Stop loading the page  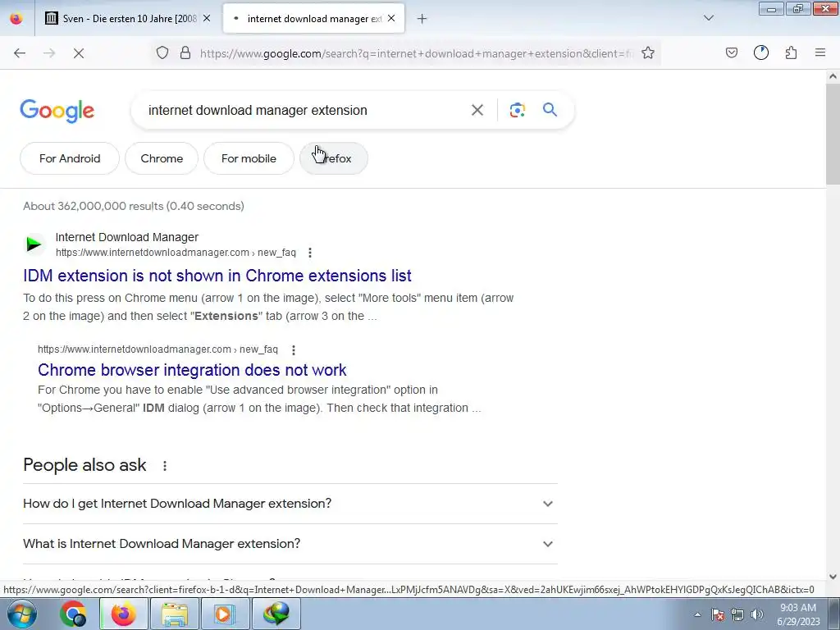[78, 53]
